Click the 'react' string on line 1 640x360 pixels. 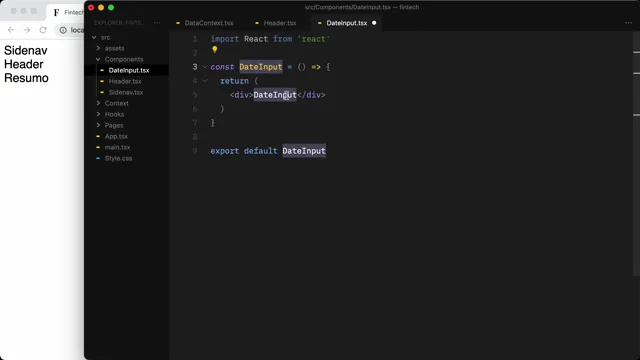click(x=313, y=39)
